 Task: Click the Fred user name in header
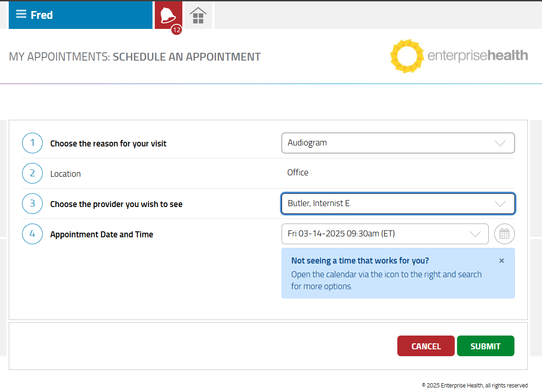pos(42,15)
